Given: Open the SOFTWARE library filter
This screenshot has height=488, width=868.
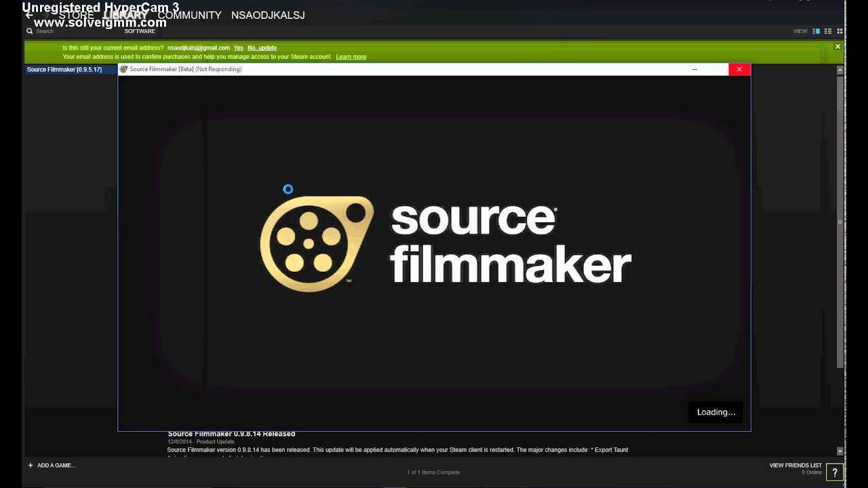Looking at the screenshot, I should point(140,31).
